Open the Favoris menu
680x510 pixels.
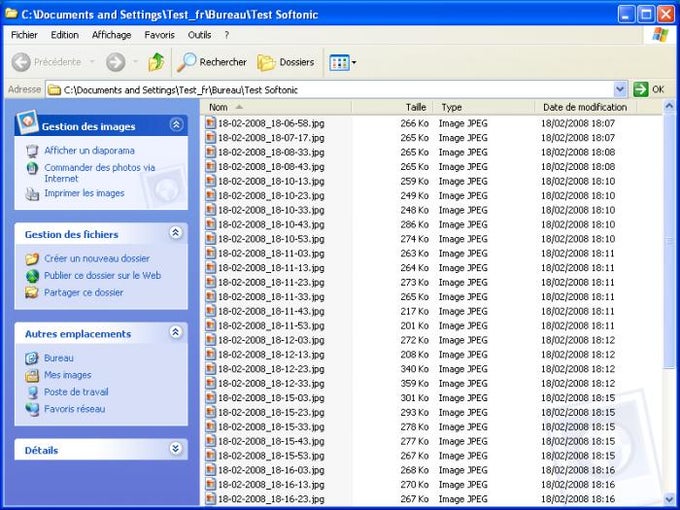160,35
